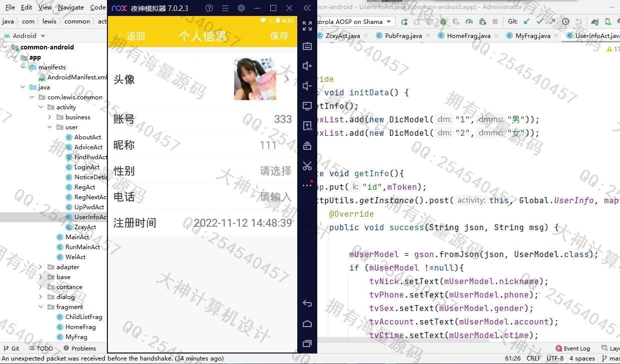
Task: Collapse the manifests folder
Action: (x=23, y=67)
